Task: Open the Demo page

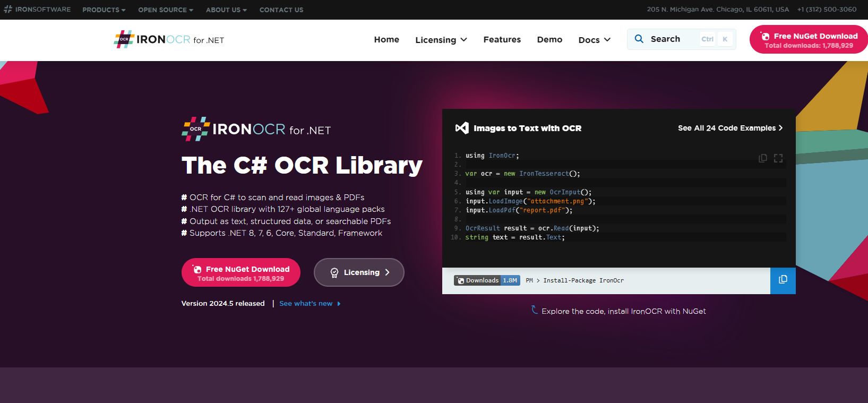Action: (549, 39)
